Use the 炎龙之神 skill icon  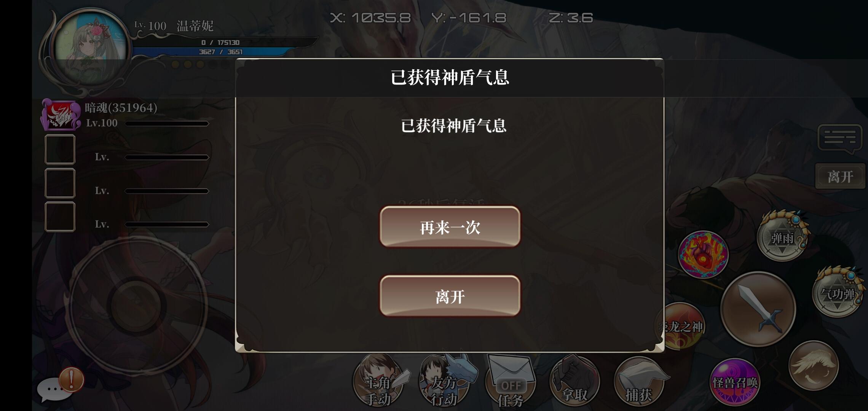tap(681, 326)
